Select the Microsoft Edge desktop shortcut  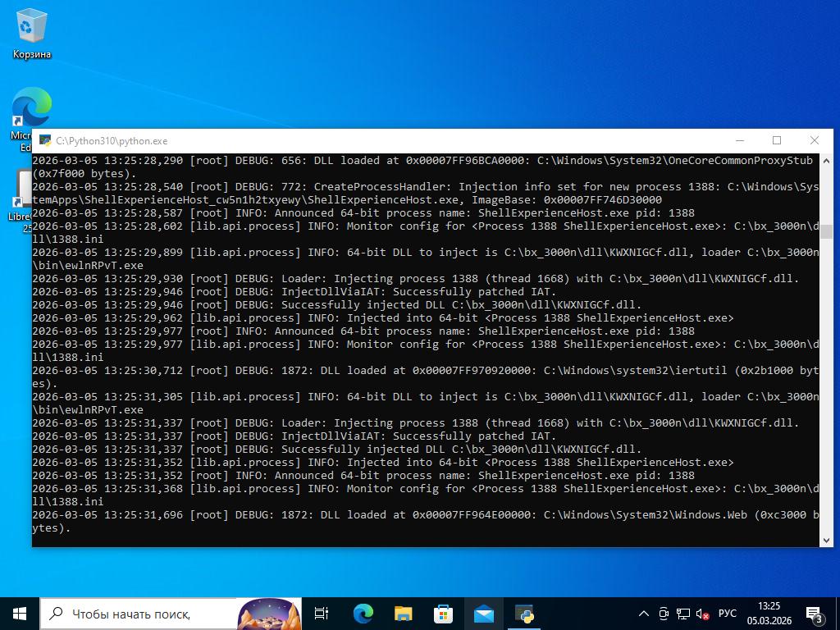click(31, 112)
